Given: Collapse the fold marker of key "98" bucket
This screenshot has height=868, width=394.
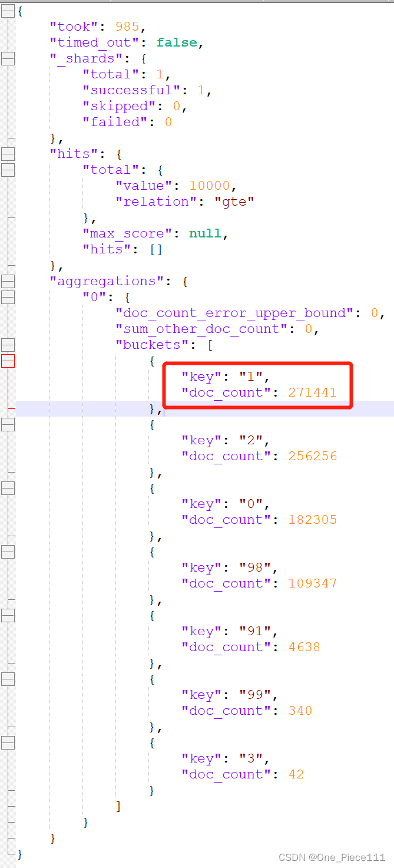Looking at the screenshot, I should pyautogui.click(x=8, y=552).
